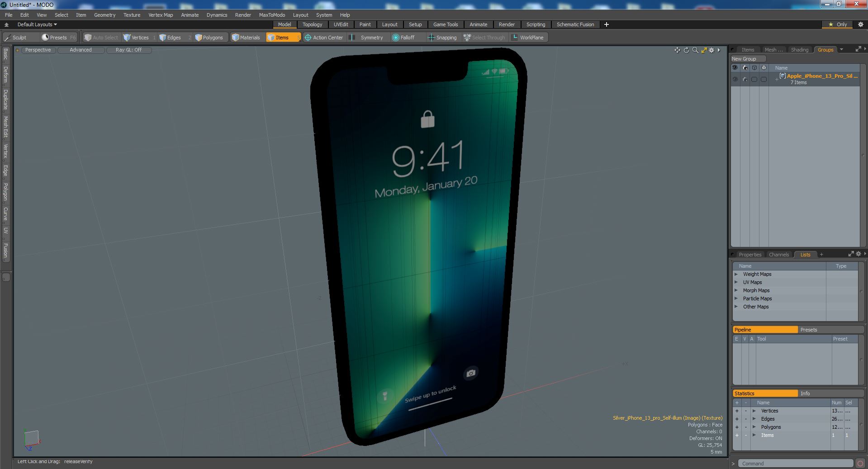Toggle Auto Select mode
Image resolution: width=868 pixels, height=469 pixels.
(x=101, y=38)
